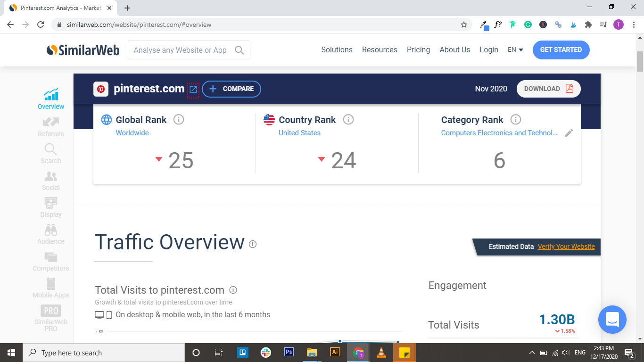This screenshot has width=644, height=362.
Task: Open the Chrome three-dot menu
Action: pos(634,25)
